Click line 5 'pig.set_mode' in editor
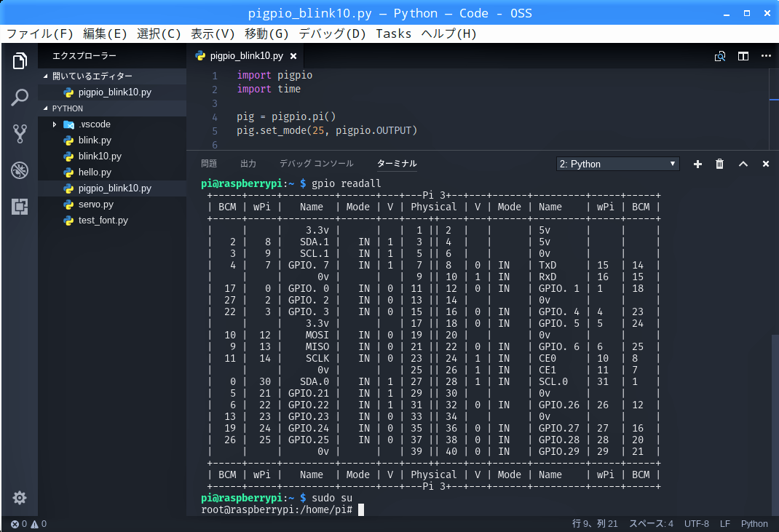This screenshot has width=779, height=532. (x=327, y=131)
